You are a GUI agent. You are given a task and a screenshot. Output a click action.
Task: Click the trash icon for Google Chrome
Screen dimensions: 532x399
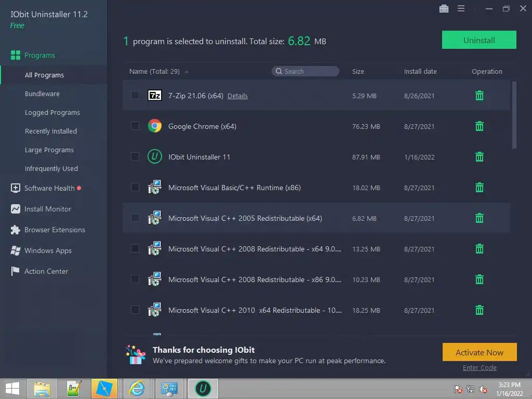(x=479, y=126)
